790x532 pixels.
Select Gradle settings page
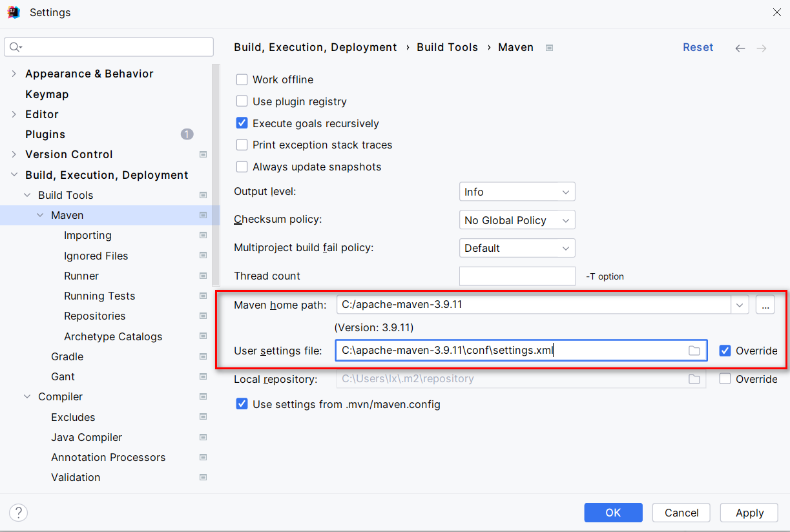67,356
